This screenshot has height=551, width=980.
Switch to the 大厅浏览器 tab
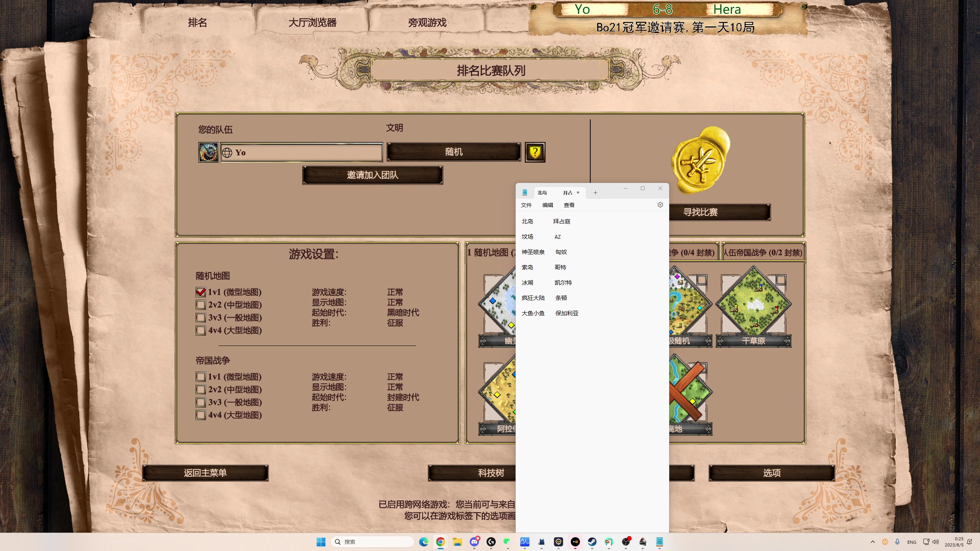pos(312,23)
